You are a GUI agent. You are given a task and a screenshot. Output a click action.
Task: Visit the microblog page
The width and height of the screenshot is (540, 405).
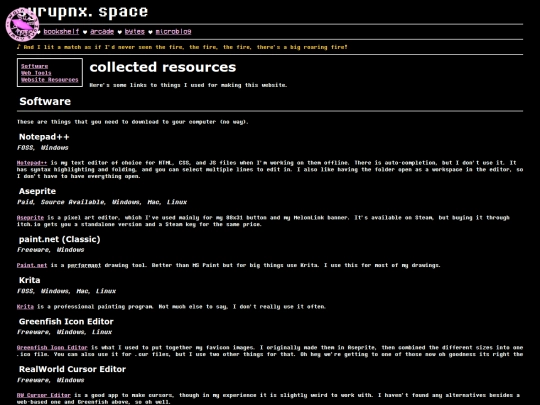coord(173,32)
